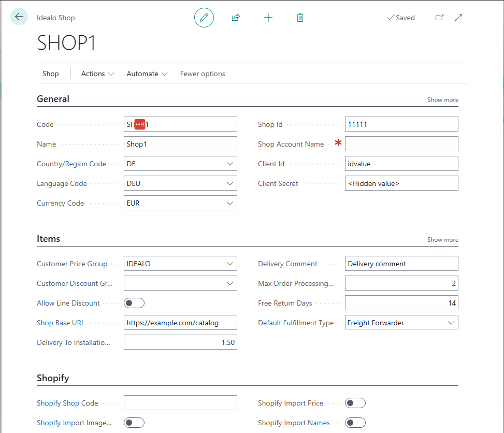Open the page in a new window
Viewport: 504px width, 433px height.
click(x=439, y=18)
